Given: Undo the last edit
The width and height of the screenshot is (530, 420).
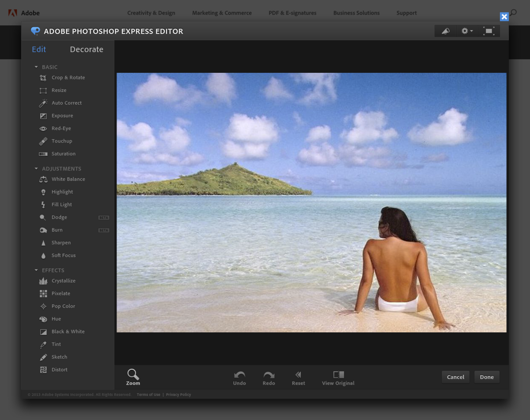Looking at the screenshot, I should tap(239, 378).
